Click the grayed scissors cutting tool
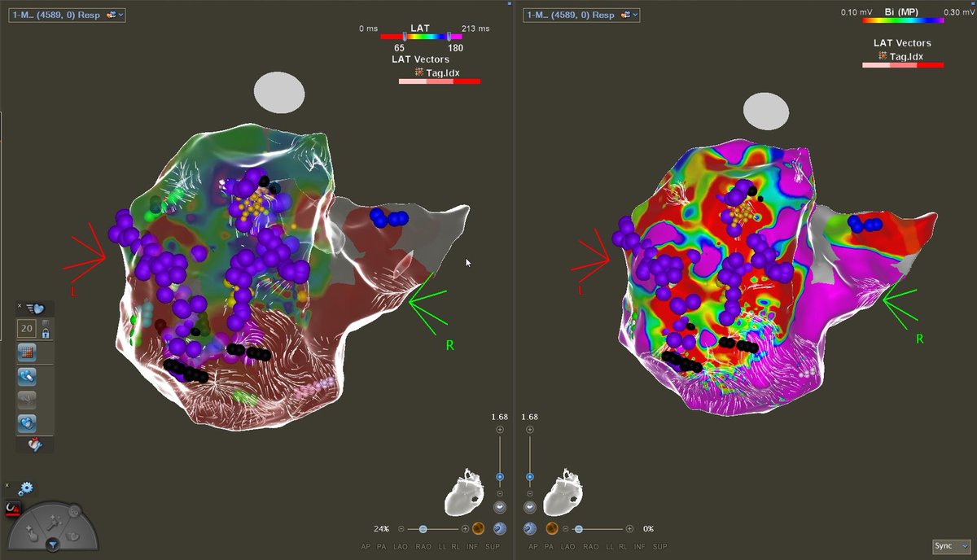 tap(27, 400)
